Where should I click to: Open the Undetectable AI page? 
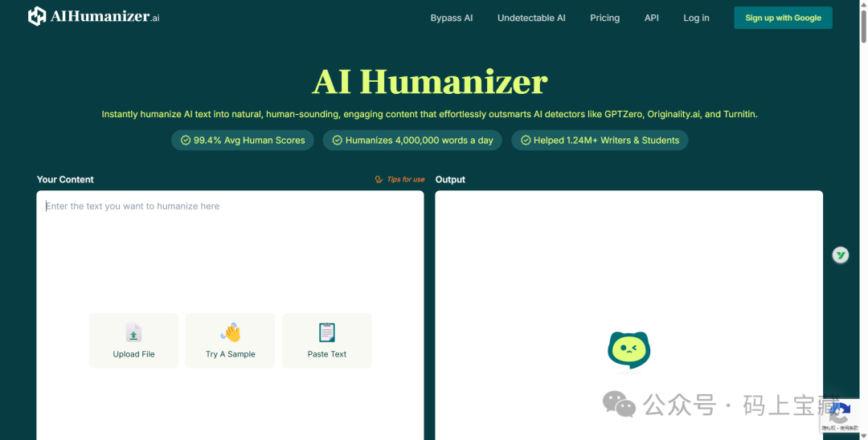531,18
